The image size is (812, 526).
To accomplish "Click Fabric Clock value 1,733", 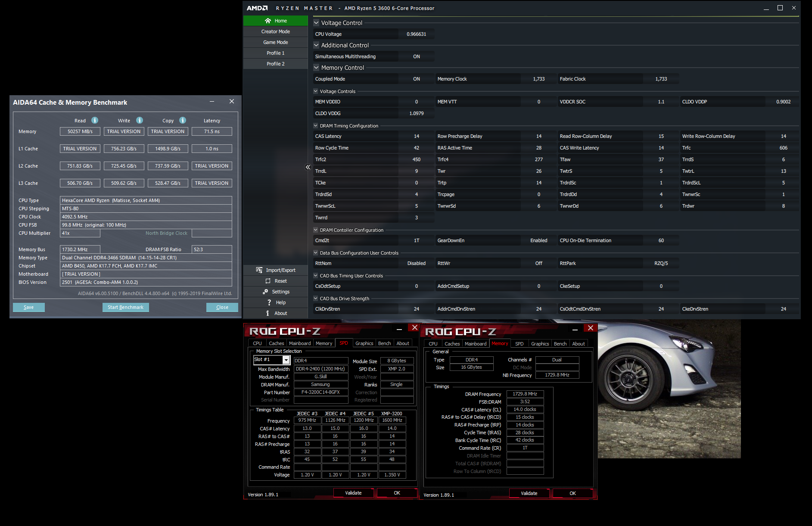I will click(x=661, y=79).
